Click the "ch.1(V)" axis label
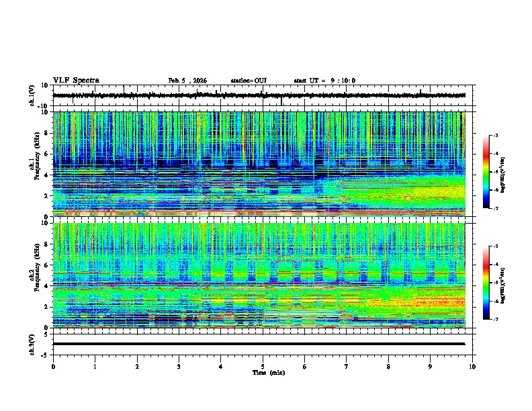This screenshot has width=532, height=411. (32, 95)
